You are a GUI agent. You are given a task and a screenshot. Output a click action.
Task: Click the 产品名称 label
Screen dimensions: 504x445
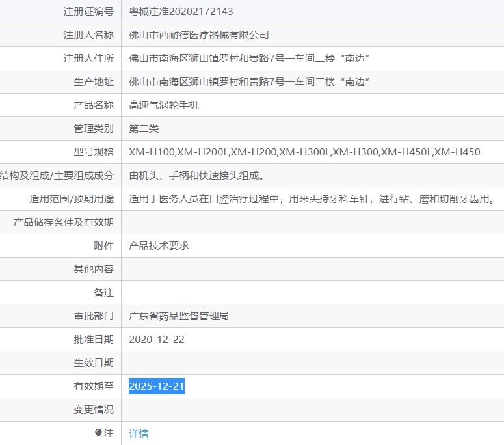click(x=94, y=105)
